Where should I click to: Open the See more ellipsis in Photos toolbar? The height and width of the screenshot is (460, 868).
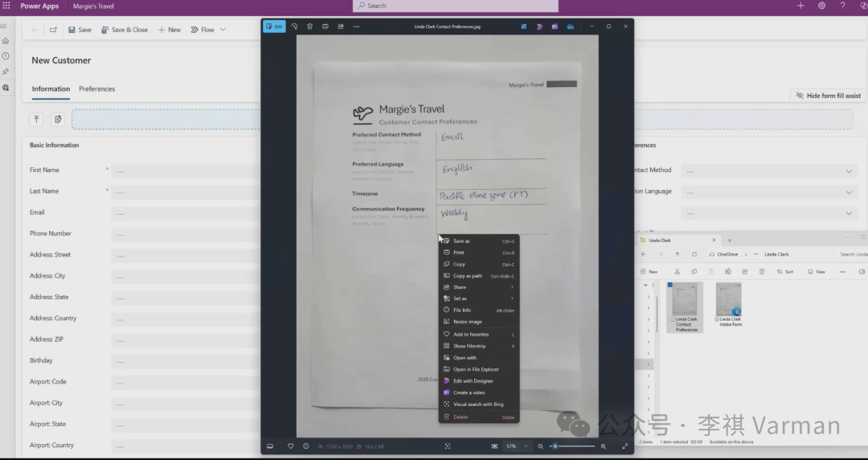pos(357,26)
